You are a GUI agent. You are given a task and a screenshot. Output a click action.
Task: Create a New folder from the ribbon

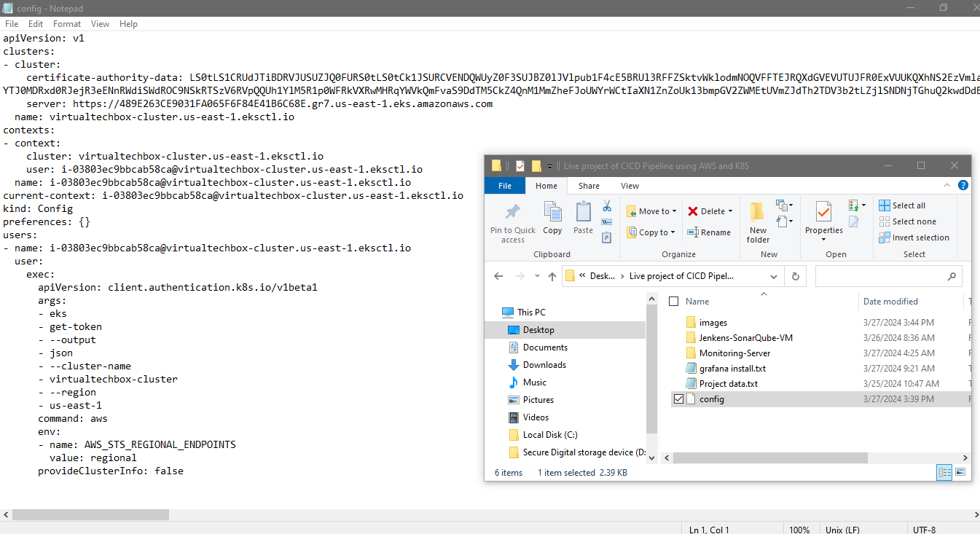pyautogui.click(x=758, y=222)
